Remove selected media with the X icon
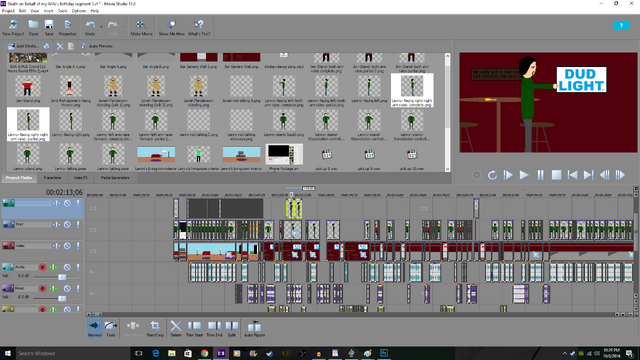This screenshot has width=640, height=360. (x=60, y=46)
